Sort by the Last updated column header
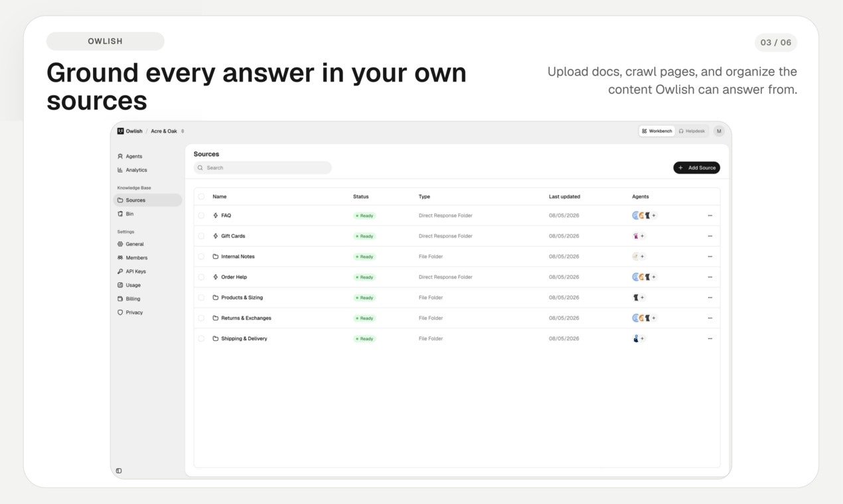The image size is (843, 504). 565,197
